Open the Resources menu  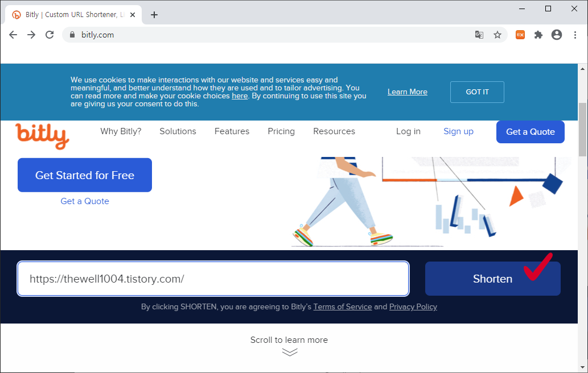(x=334, y=131)
